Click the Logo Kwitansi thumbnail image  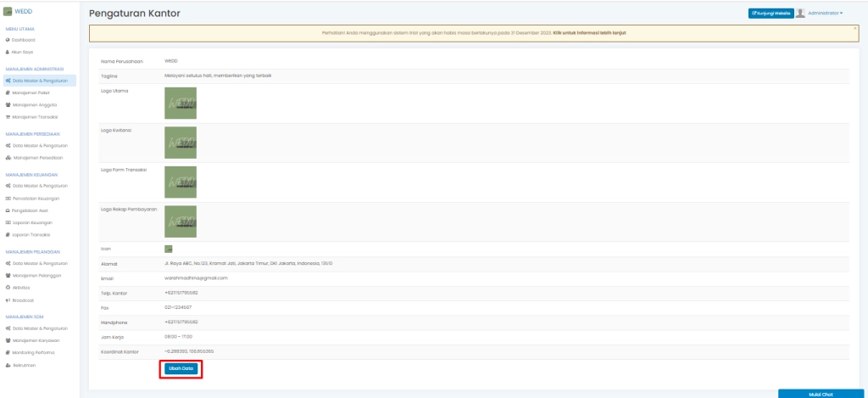(181, 143)
